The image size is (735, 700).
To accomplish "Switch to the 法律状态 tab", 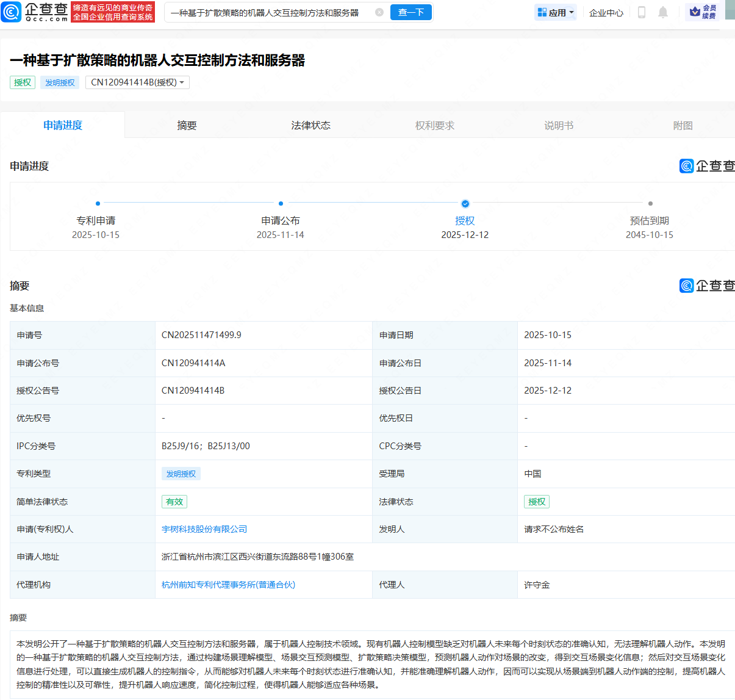I will click(310, 125).
